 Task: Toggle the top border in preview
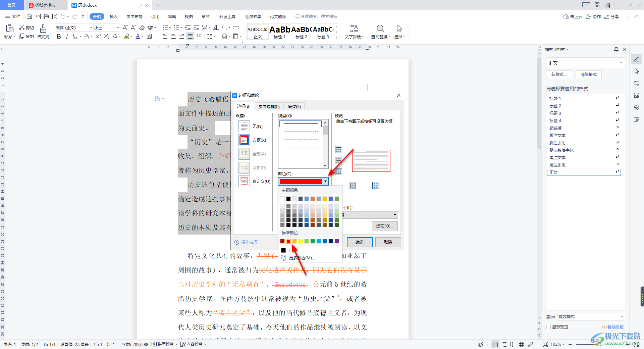tap(339, 149)
